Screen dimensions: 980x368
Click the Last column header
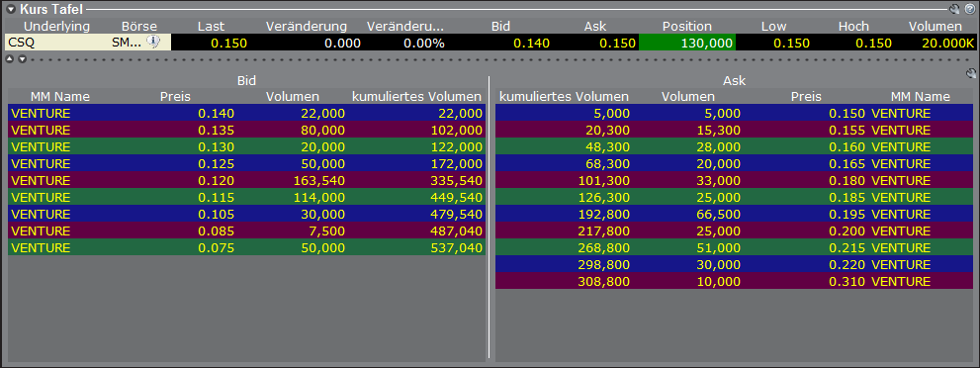click(x=211, y=27)
